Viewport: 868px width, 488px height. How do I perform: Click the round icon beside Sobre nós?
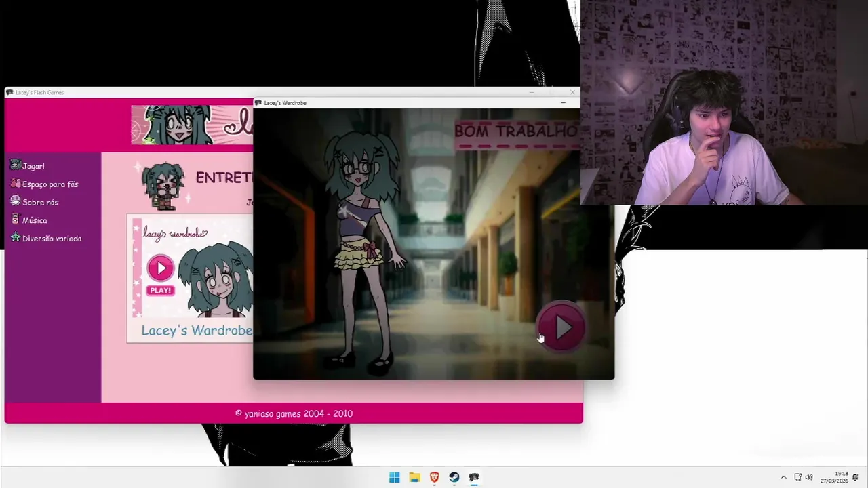pyautogui.click(x=16, y=201)
